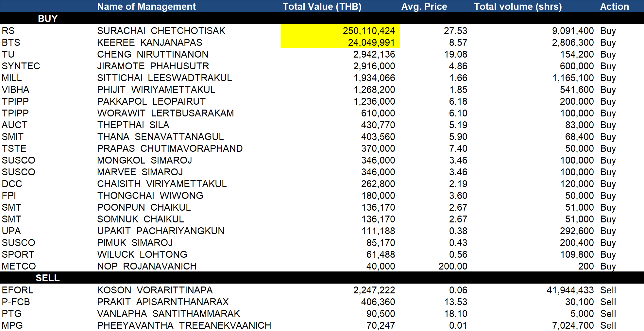The width and height of the screenshot is (644, 331).
Task: Select name PHEEYAVANTHA TREEANEKVAANICH
Action: tap(184, 325)
